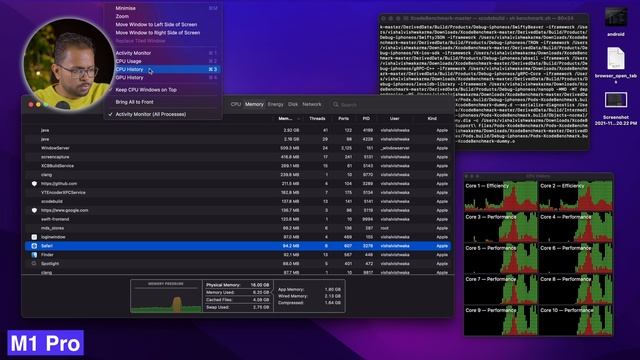640x360 pixels.
Task: Click the Swap Used value in memory summary
Action: (261, 307)
